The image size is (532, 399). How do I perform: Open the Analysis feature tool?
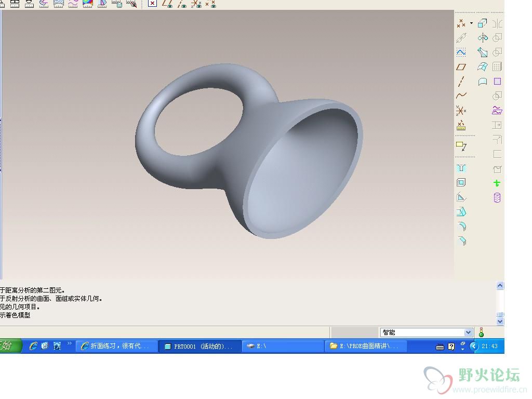point(461,125)
